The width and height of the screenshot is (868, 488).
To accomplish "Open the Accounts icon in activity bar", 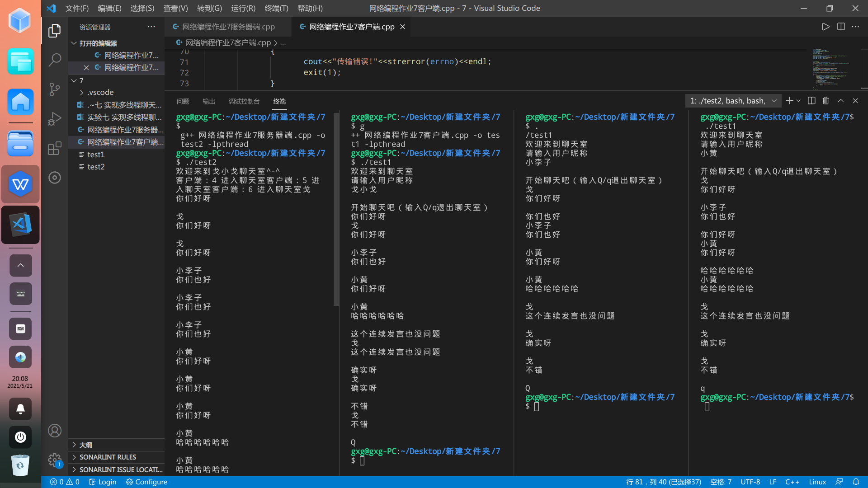I will tap(55, 431).
